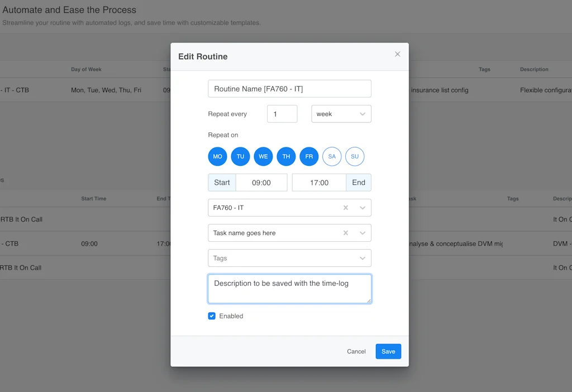This screenshot has width=572, height=392.
Task: Toggle Monday in Repeat on
Action: point(217,156)
